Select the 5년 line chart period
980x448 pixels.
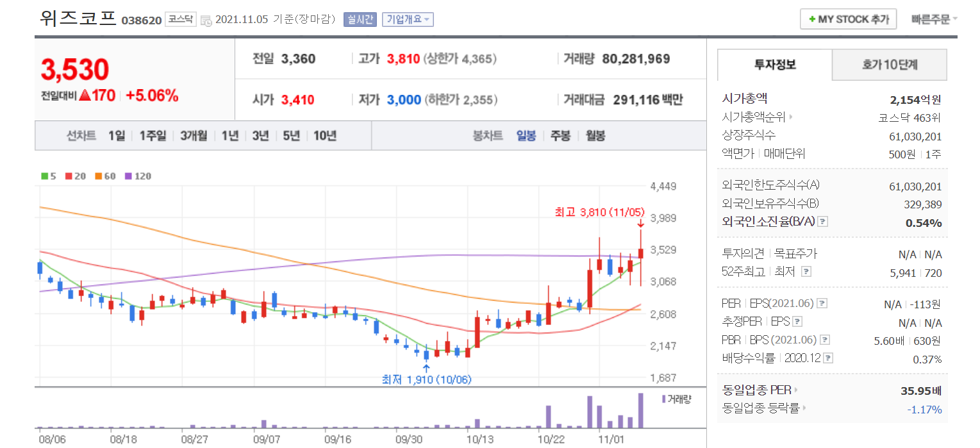[x=291, y=136]
